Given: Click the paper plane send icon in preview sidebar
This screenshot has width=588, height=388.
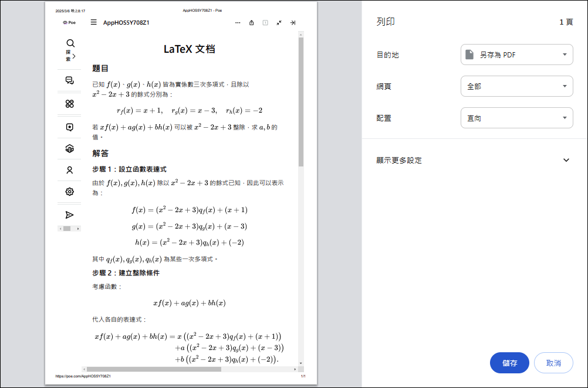Looking at the screenshot, I should click(69, 215).
